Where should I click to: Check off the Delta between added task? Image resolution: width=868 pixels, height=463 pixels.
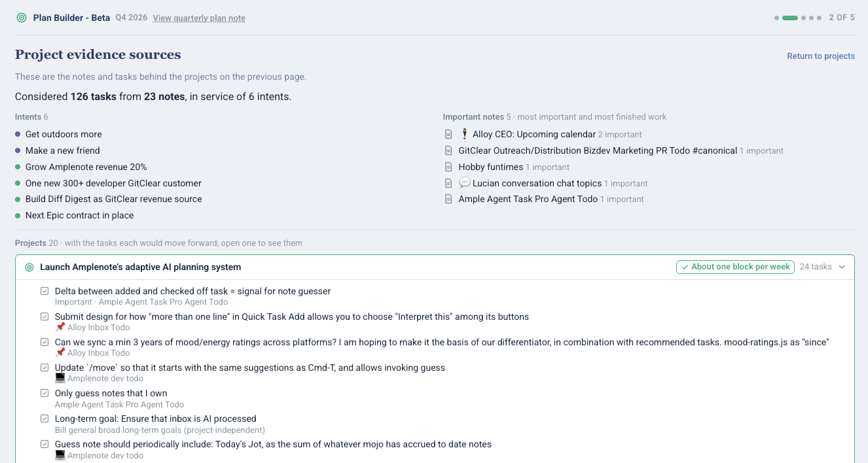click(45, 291)
